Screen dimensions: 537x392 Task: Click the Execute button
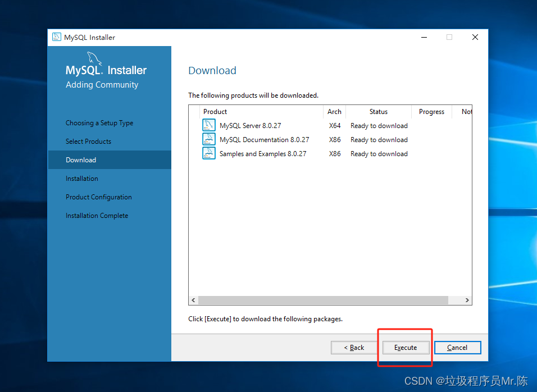(406, 348)
